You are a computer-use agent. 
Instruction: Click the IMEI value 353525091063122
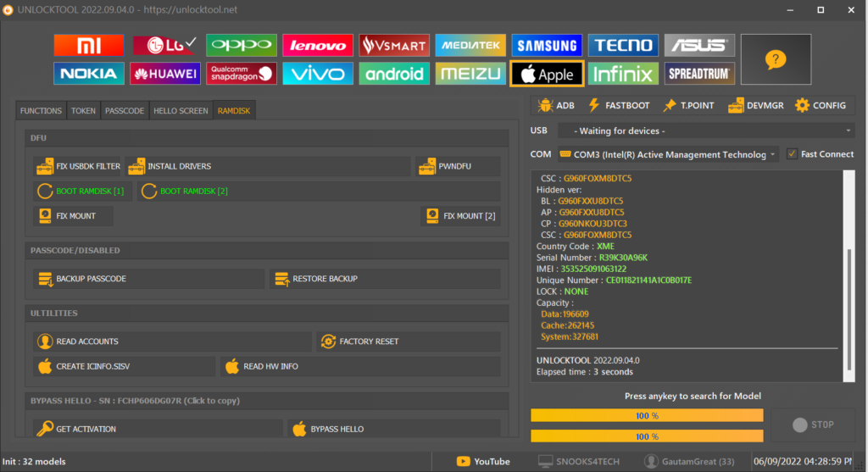point(593,269)
